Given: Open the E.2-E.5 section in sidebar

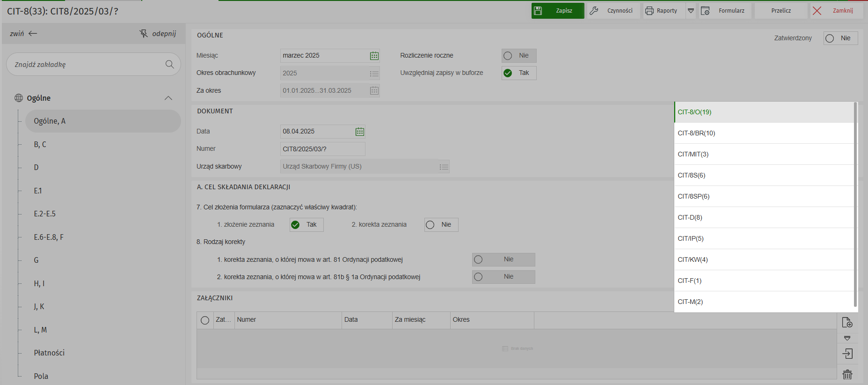Looking at the screenshot, I should (x=45, y=214).
